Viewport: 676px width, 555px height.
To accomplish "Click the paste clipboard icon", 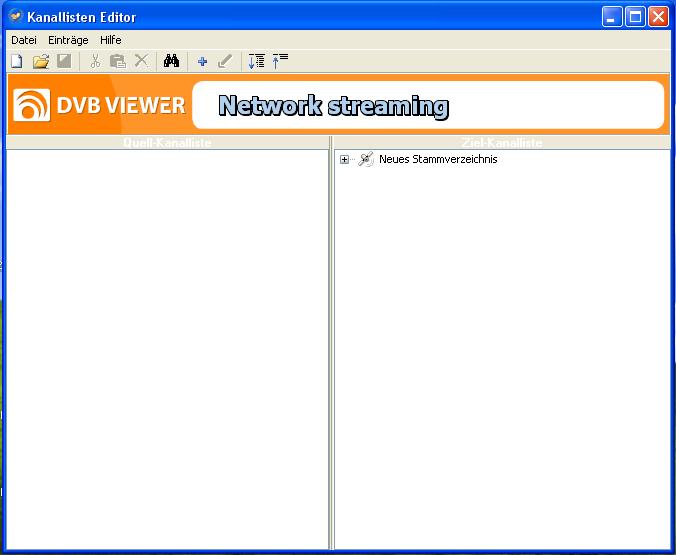I will click(x=118, y=61).
